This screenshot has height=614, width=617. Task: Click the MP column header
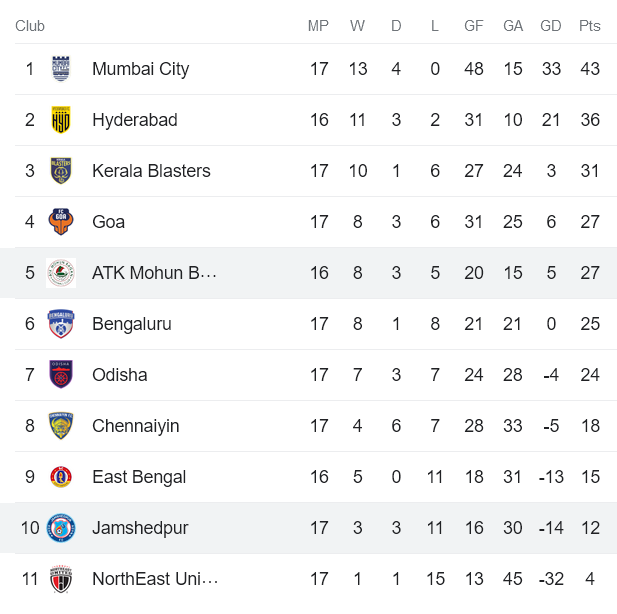[x=318, y=26]
